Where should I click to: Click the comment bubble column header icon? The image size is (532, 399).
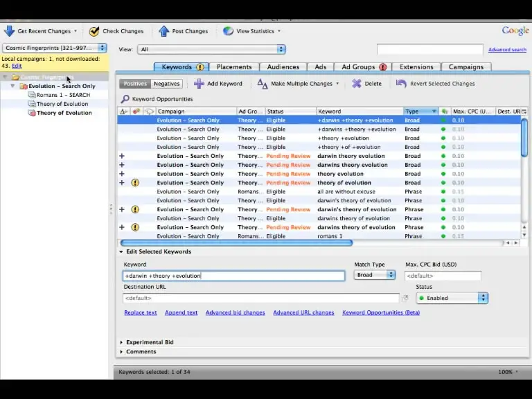point(150,112)
